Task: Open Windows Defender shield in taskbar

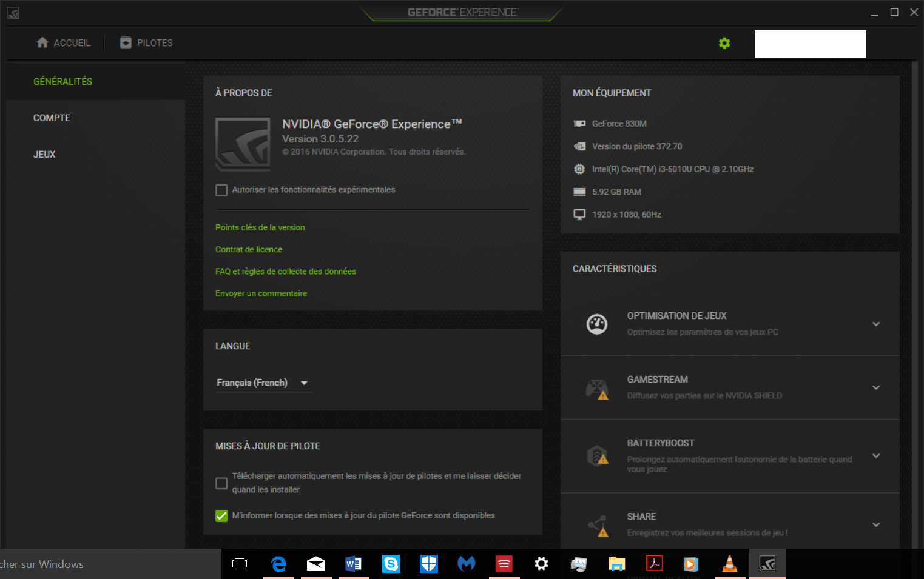Action: coord(429,564)
